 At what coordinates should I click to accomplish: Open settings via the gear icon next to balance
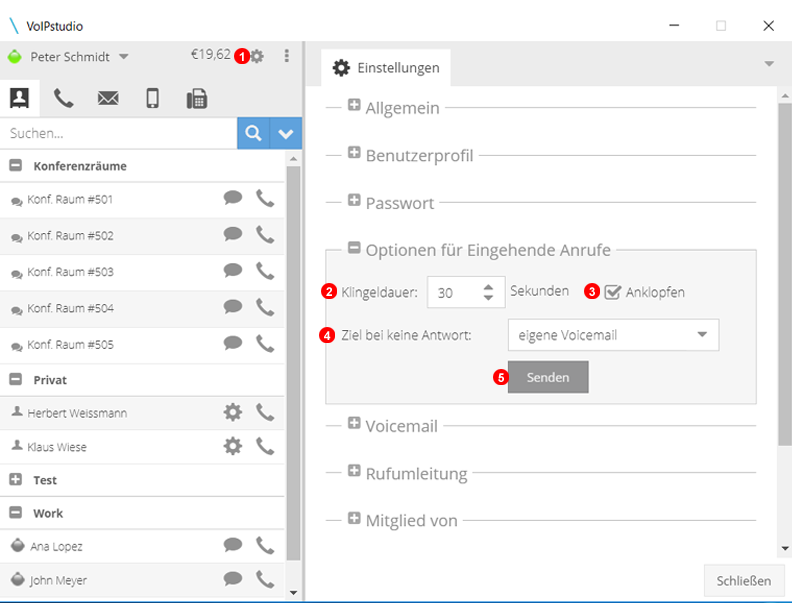coord(257,56)
